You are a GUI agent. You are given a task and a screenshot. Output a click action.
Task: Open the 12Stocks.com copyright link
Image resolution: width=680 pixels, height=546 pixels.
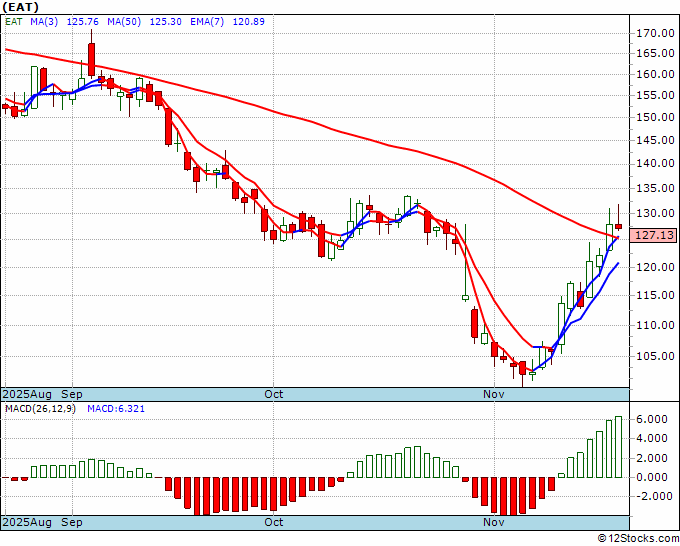coord(638,539)
